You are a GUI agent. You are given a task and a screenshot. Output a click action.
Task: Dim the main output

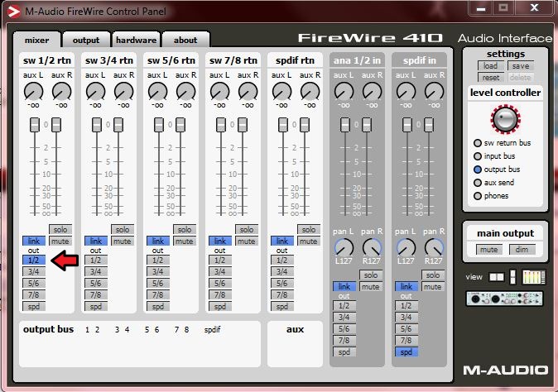(522, 250)
